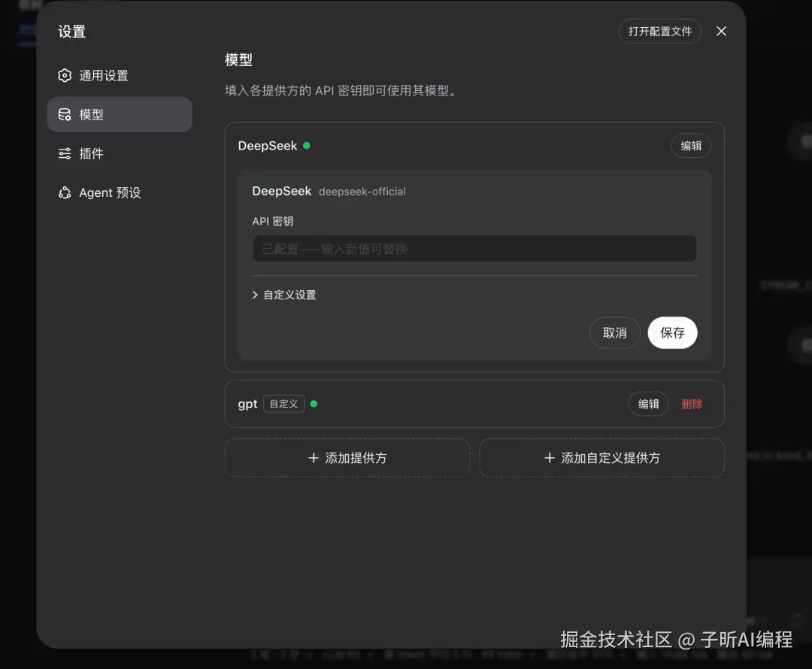Select 模型 in the sidebar
The height and width of the screenshot is (669, 812).
[x=120, y=114]
